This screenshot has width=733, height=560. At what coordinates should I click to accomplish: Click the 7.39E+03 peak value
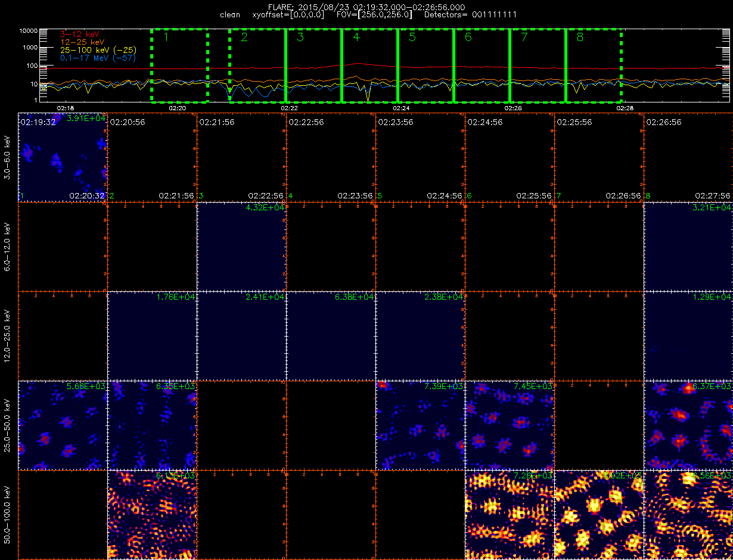[x=445, y=387]
